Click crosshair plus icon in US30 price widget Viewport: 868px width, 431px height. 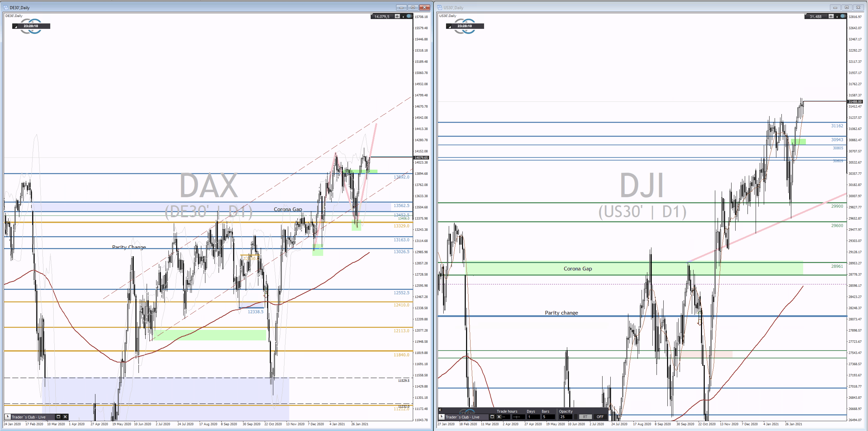click(x=831, y=16)
